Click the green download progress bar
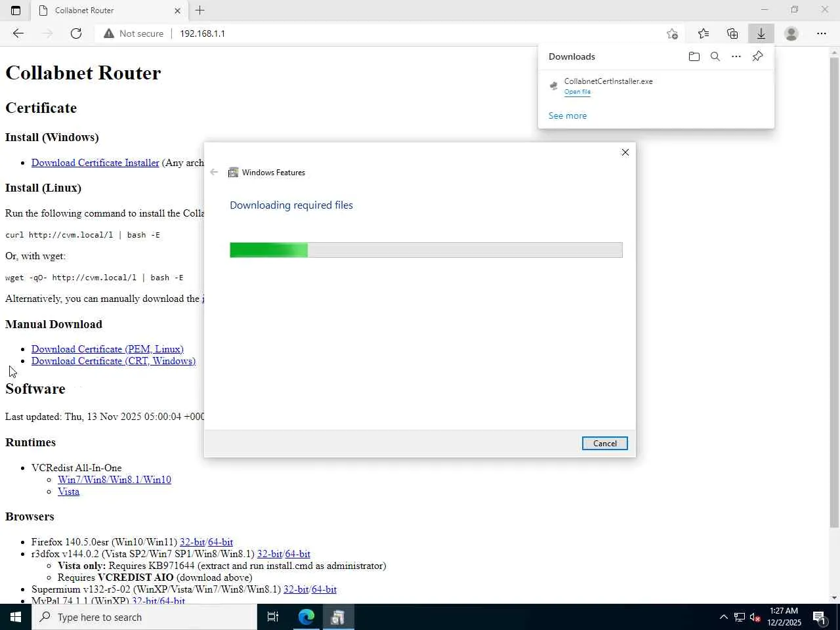840x630 pixels. 426,250
